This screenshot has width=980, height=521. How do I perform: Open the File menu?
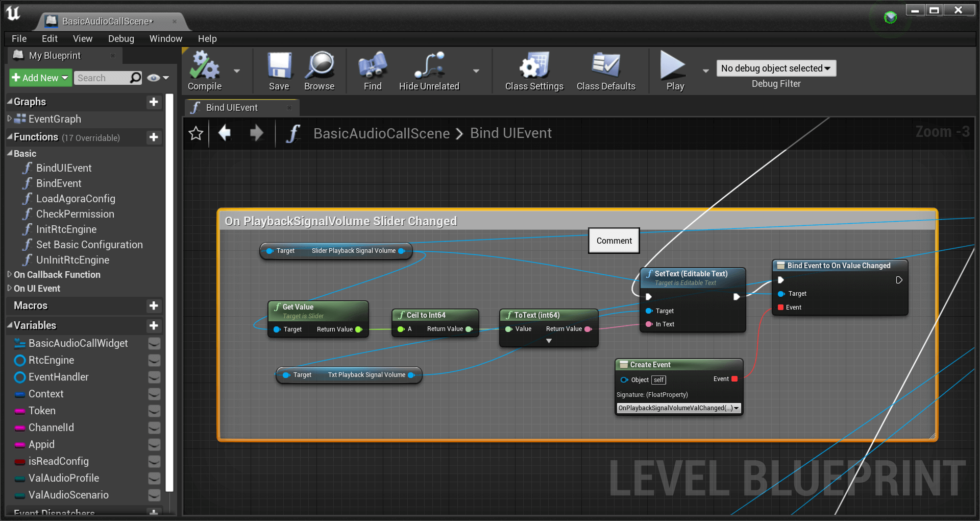coord(19,39)
